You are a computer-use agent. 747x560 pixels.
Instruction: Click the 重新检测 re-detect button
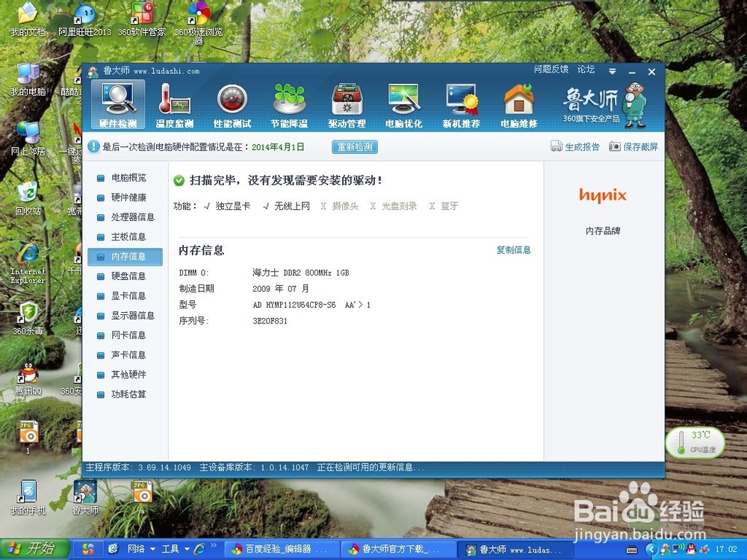click(355, 146)
